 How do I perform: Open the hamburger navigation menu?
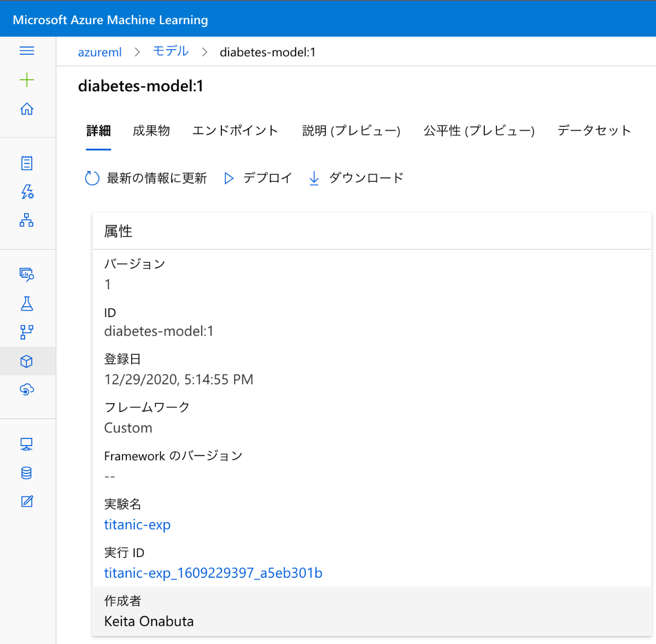[x=27, y=51]
